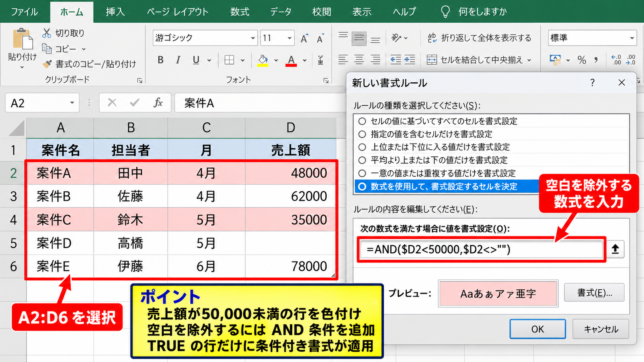Click the align left icon

point(343,60)
